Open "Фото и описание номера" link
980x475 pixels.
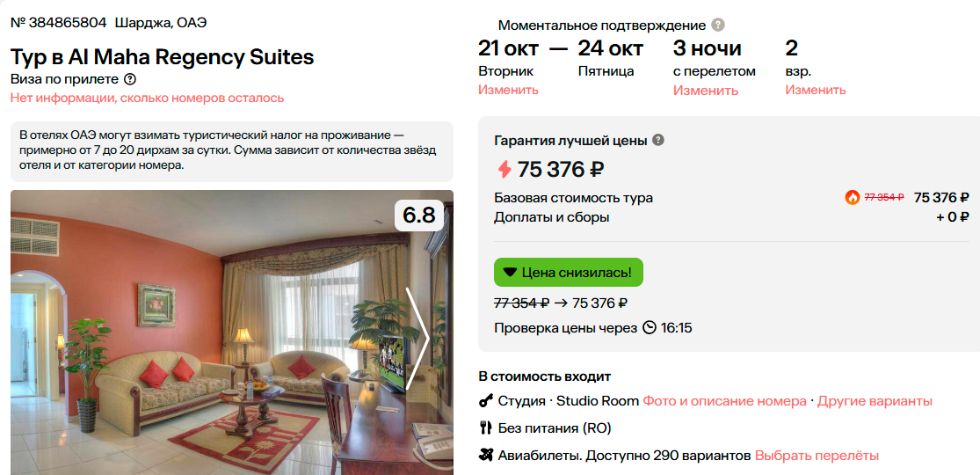point(724,401)
